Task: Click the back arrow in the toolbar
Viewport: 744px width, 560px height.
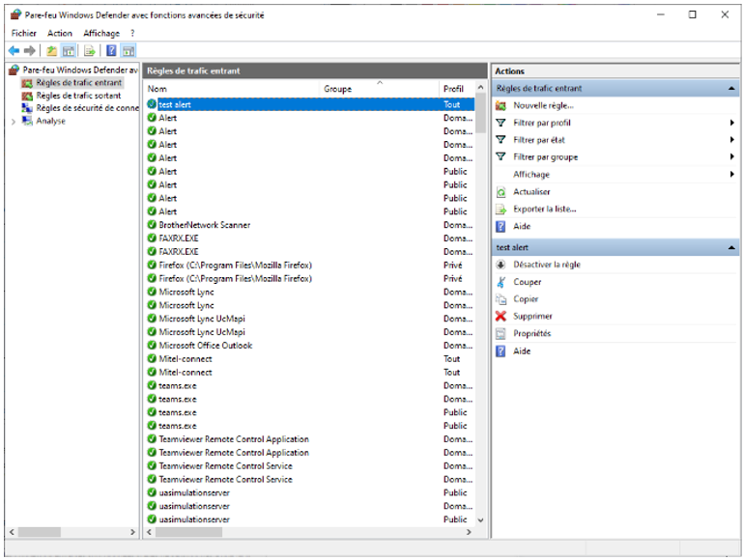Action: pos(14,51)
